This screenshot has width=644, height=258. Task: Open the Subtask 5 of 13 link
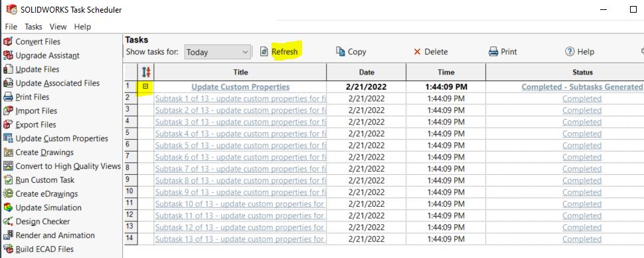coord(241,146)
